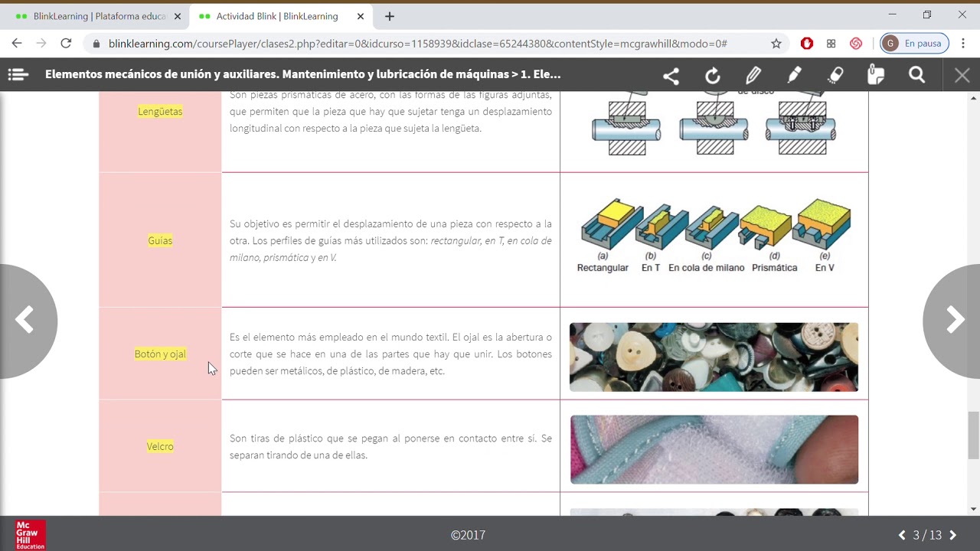Image resolution: width=980 pixels, height=551 pixels.
Task: Open the grid extension icon in the browser toolbar
Action: click(831, 44)
